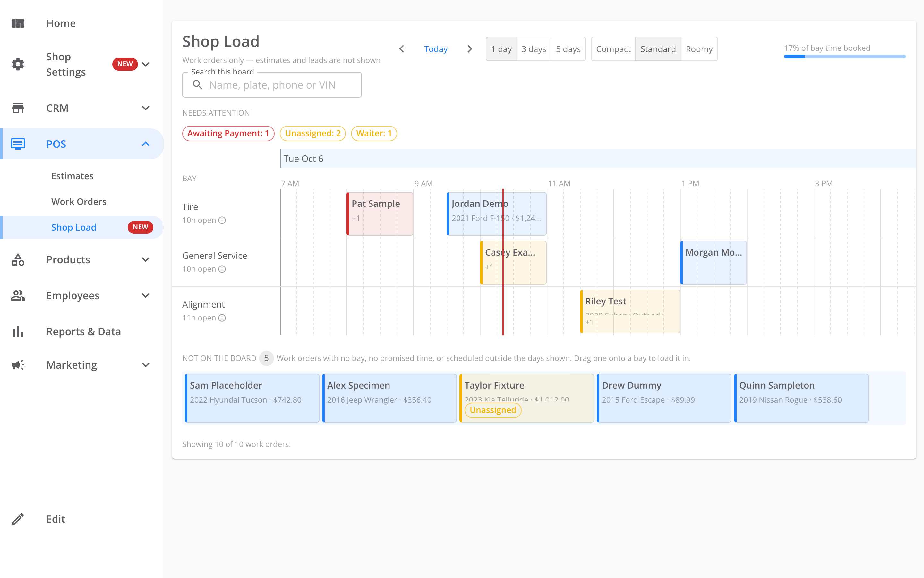Viewport: 924px width, 578px height.
Task: Expand the CRM menu chevron
Action: 145,108
